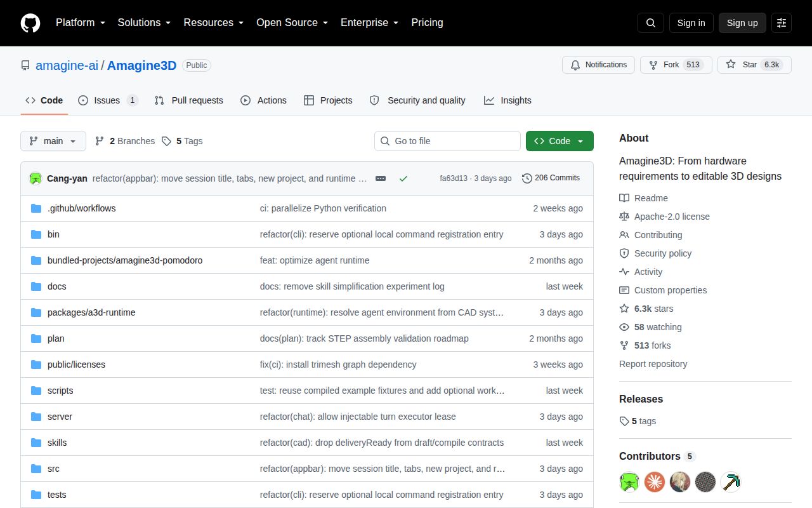Open the repository Activity link

click(x=641, y=272)
